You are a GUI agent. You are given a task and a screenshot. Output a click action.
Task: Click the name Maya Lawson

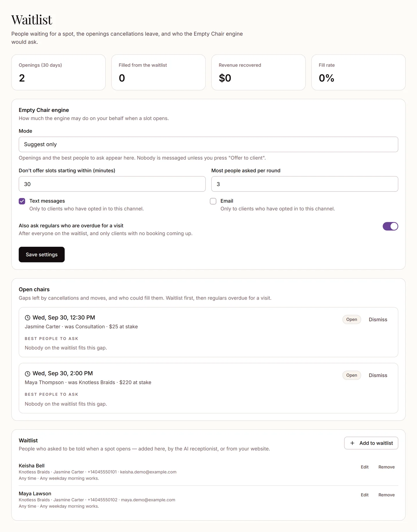tap(35, 494)
